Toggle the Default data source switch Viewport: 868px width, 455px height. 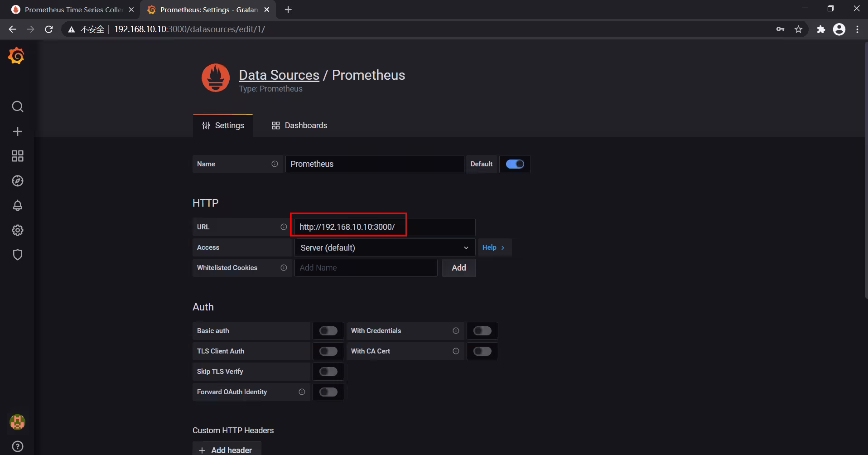(x=515, y=164)
